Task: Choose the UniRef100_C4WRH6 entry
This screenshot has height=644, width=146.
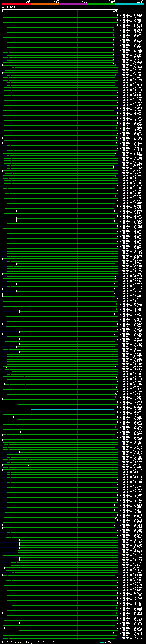Action: (131, 409)
